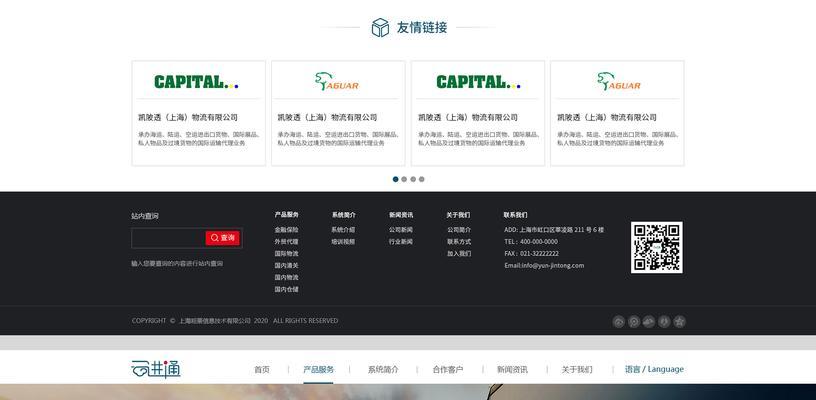Click the 产品服务 heading in the footer
This screenshot has height=400, width=816.
(x=287, y=214)
